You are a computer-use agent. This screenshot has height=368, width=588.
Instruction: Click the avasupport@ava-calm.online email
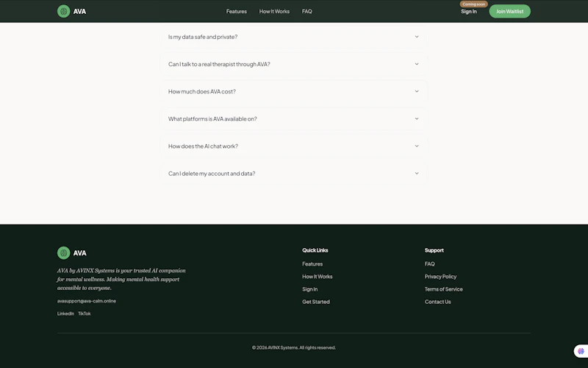coord(86,301)
